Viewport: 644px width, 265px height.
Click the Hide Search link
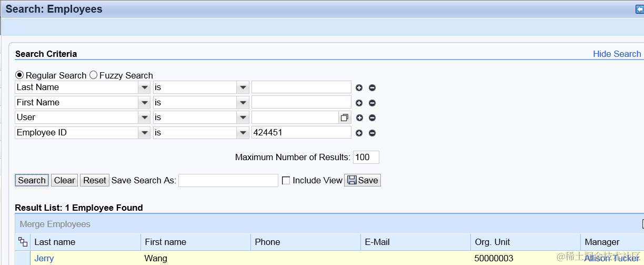(617, 54)
